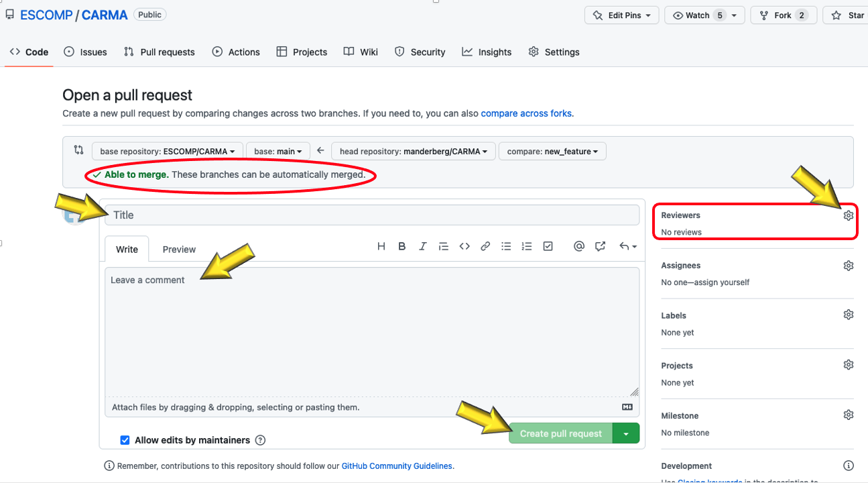The height and width of the screenshot is (483, 868).
Task: Mention a user with the @ icon
Action: point(579,246)
